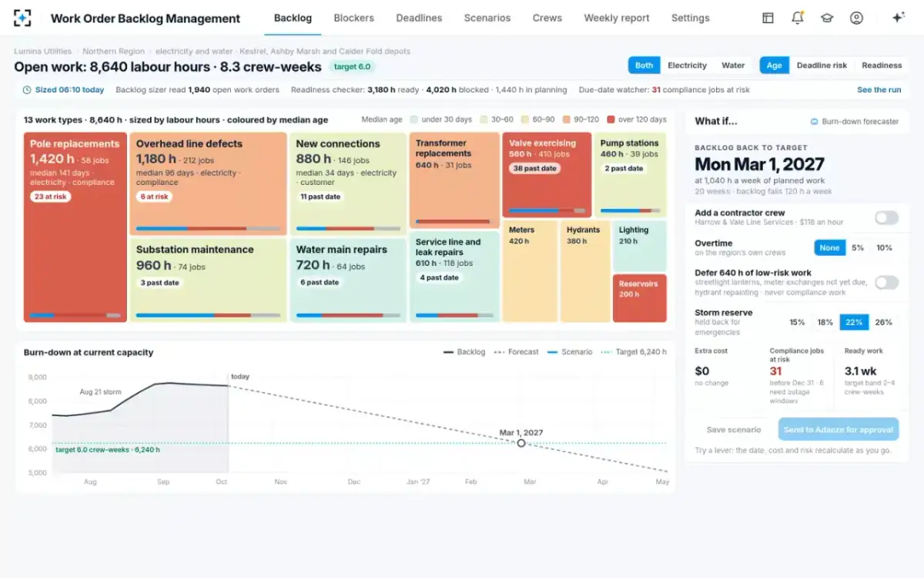This screenshot has height=578, width=924.
Task: Click the app logo icon
Action: click(x=23, y=18)
